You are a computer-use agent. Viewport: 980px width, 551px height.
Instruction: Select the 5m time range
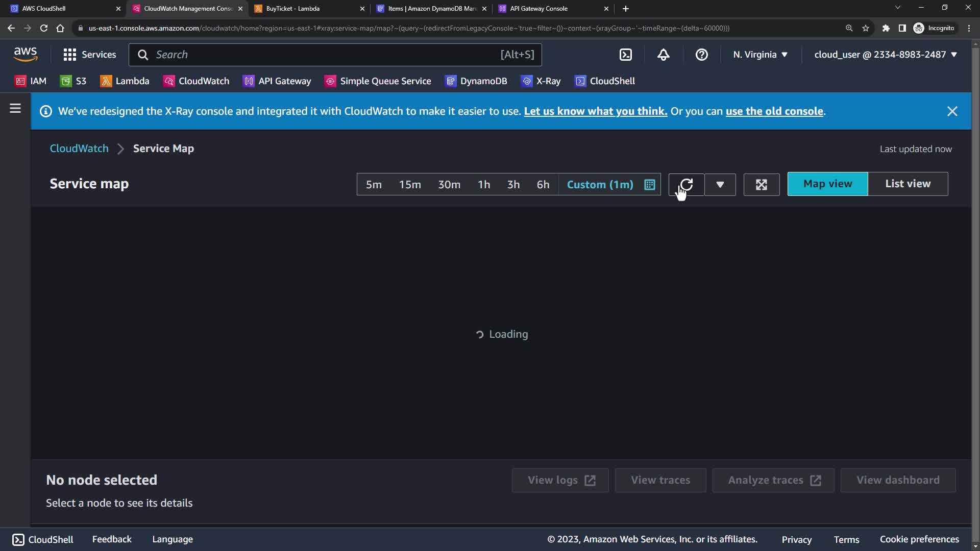click(x=373, y=184)
